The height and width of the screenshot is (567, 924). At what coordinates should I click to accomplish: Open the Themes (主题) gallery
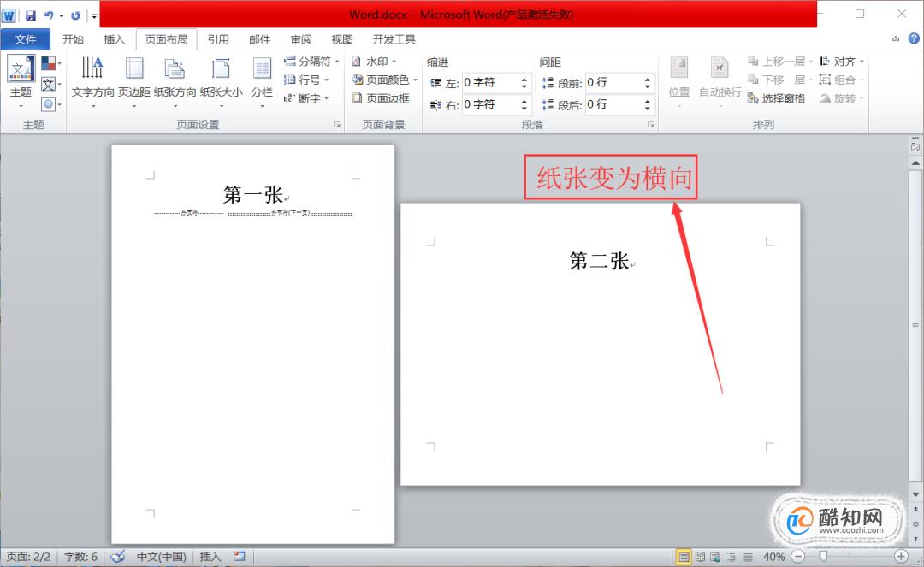click(21, 82)
